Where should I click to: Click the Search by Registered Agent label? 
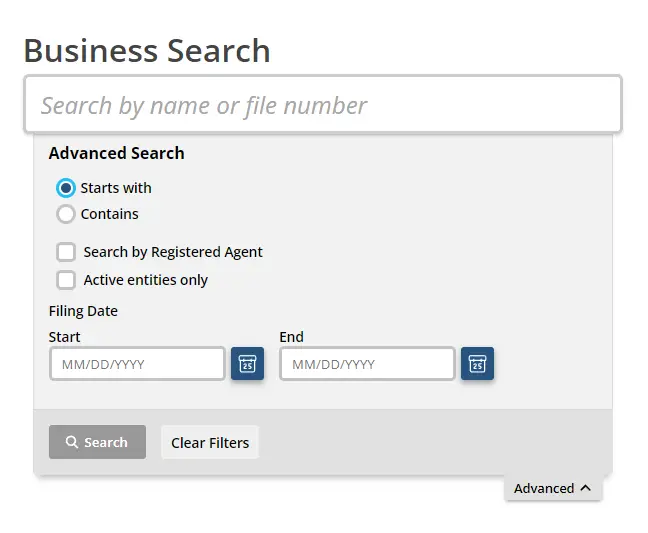(x=173, y=252)
